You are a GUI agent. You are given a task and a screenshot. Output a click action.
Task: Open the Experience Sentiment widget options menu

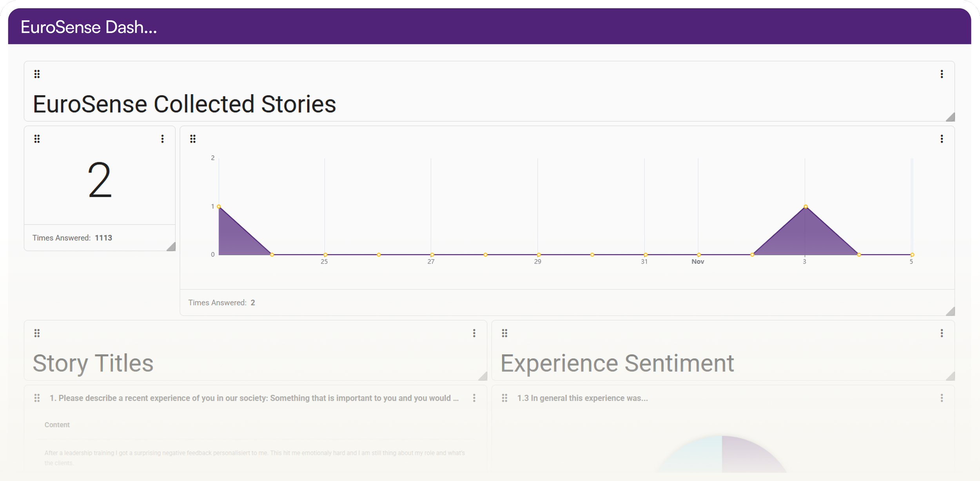click(x=942, y=333)
